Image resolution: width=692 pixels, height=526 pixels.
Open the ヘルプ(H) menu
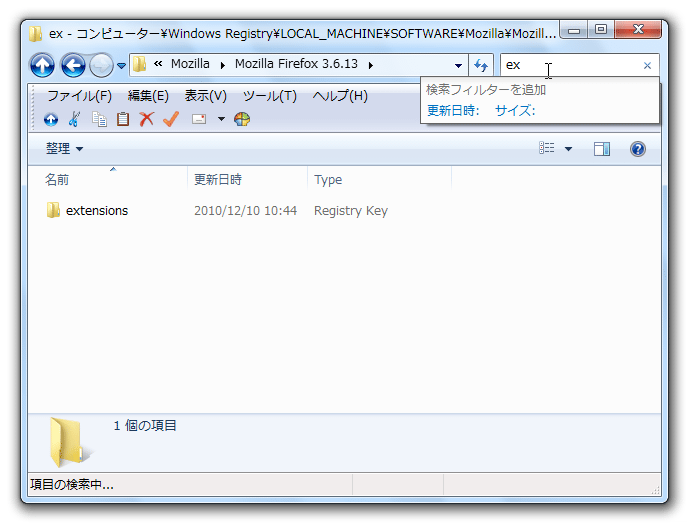pyautogui.click(x=340, y=96)
